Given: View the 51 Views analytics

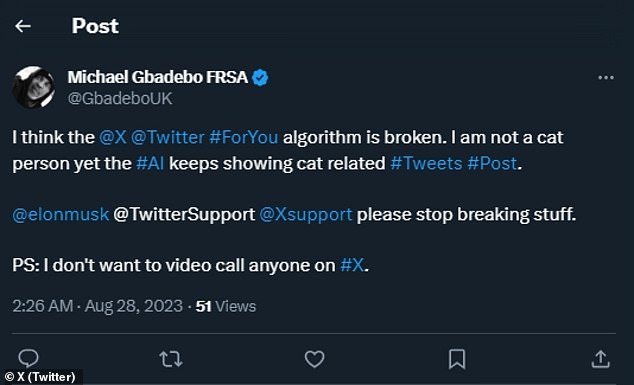Looking at the screenshot, I should (226, 307).
